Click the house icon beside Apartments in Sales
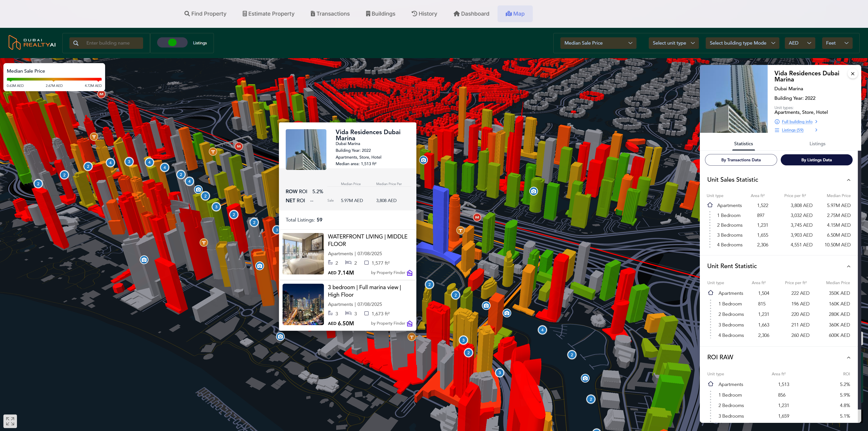 (710, 205)
